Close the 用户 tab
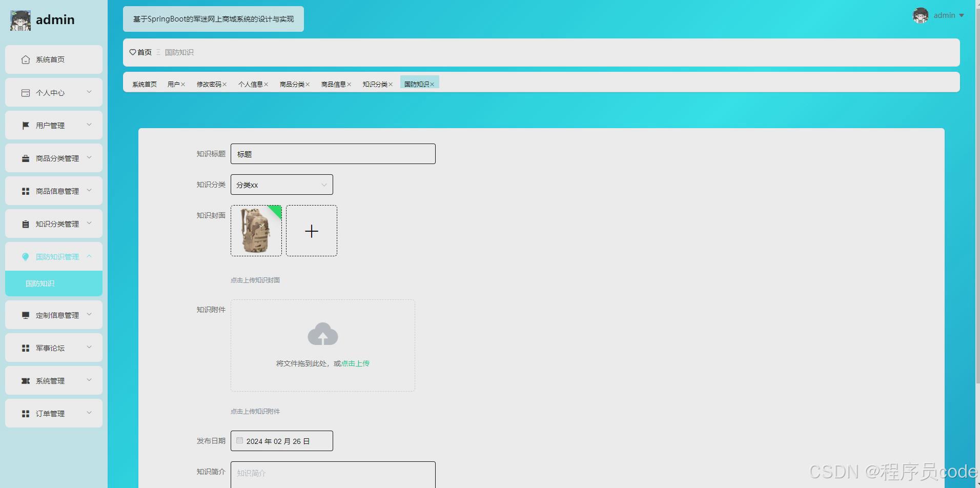Image resolution: width=980 pixels, height=488 pixels. click(183, 85)
